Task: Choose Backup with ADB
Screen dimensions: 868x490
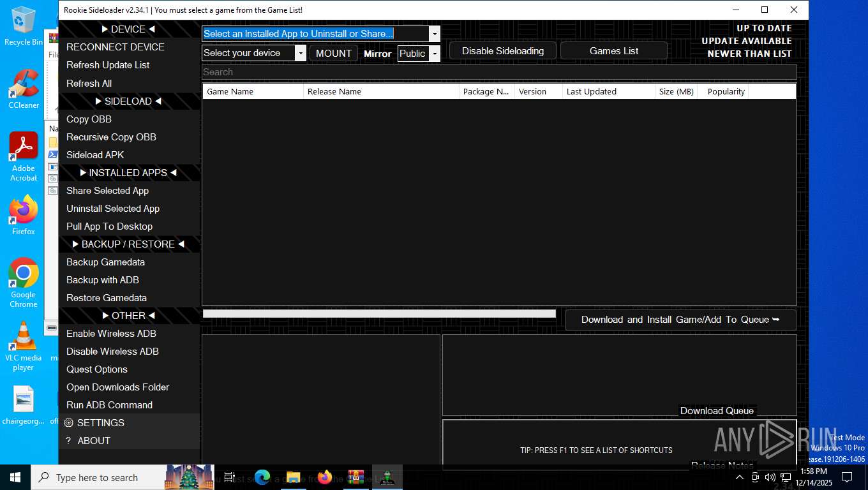Action: coord(130,279)
